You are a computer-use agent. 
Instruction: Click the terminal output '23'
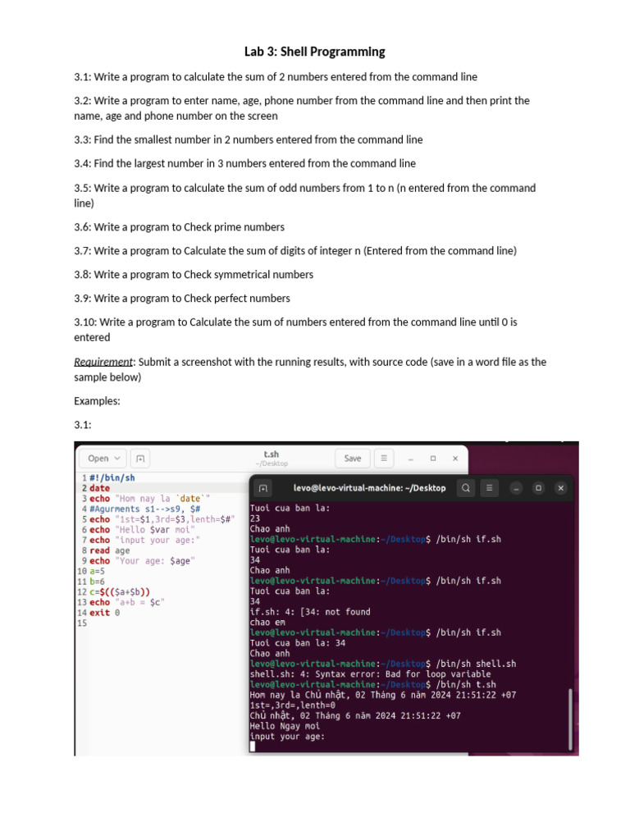pos(255,518)
